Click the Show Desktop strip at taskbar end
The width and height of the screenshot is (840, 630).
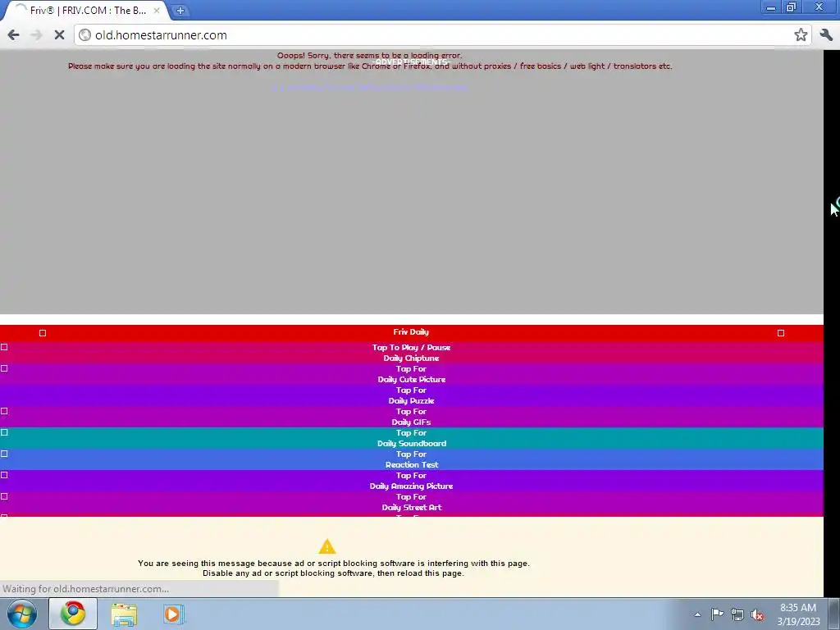834,614
